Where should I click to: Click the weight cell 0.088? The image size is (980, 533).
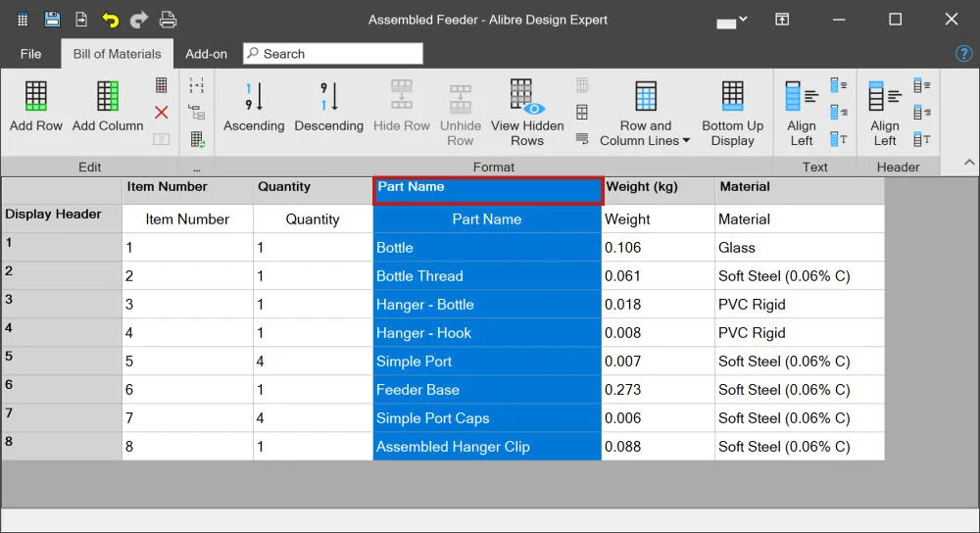coord(659,446)
